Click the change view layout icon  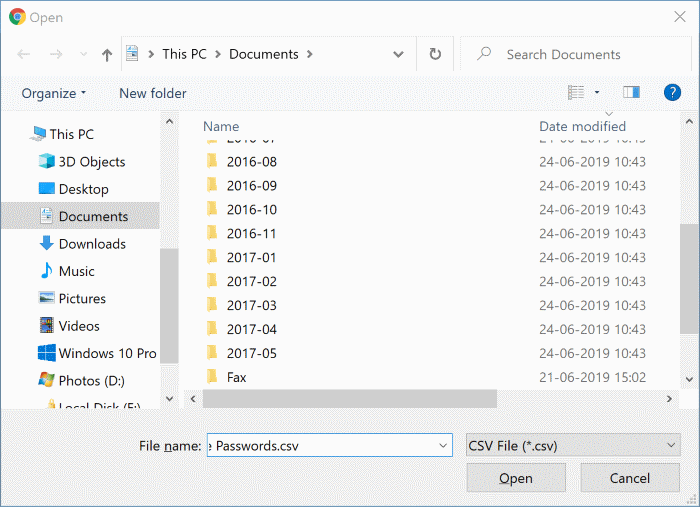(x=576, y=92)
